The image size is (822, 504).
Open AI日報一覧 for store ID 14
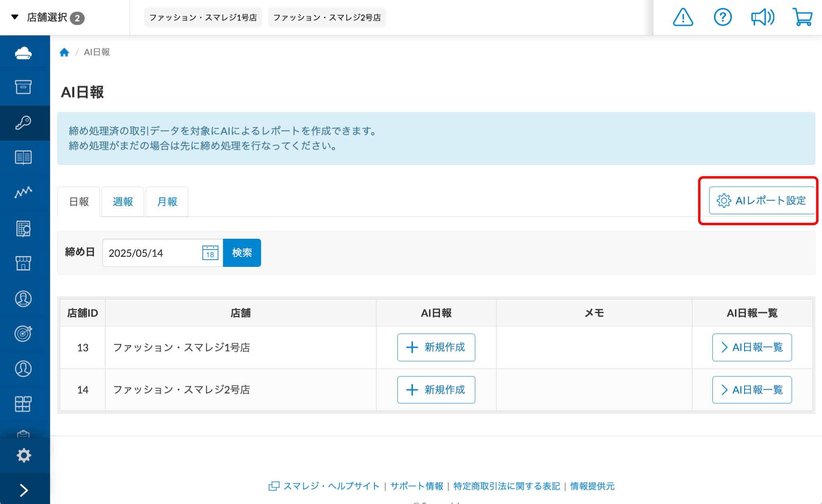coord(752,390)
